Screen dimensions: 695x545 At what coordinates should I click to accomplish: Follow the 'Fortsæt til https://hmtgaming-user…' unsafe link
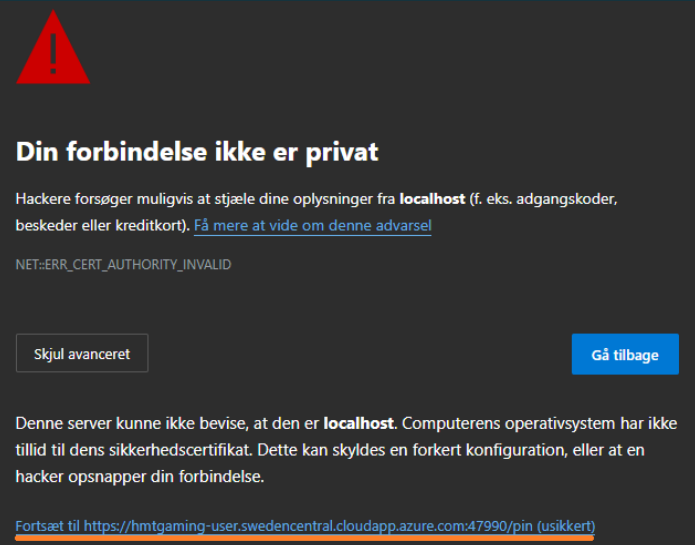click(305, 526)
